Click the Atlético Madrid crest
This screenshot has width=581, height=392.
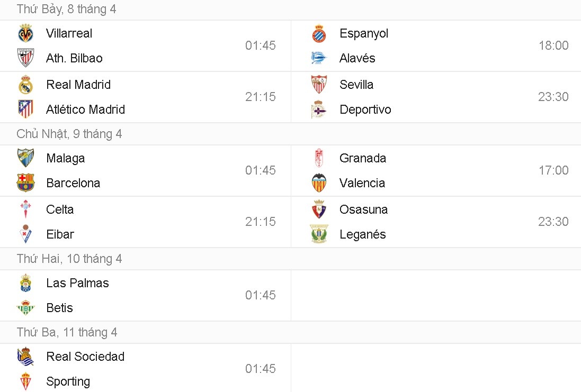pos(25,110)
